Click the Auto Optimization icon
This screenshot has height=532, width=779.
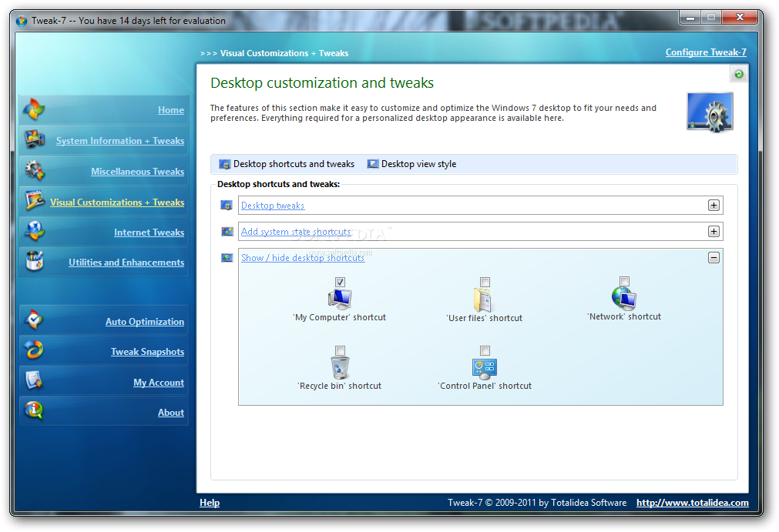[34, 320]
